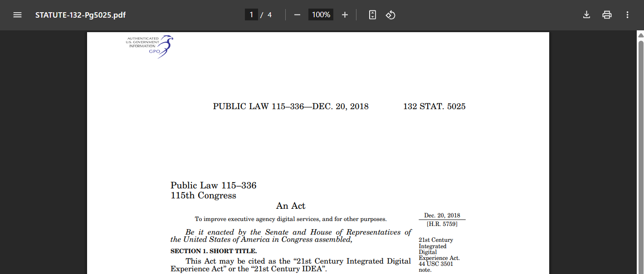This screenshot has height=274, width=644.
Task: Click the 100% zoom level display
Action: coord(321,14)
